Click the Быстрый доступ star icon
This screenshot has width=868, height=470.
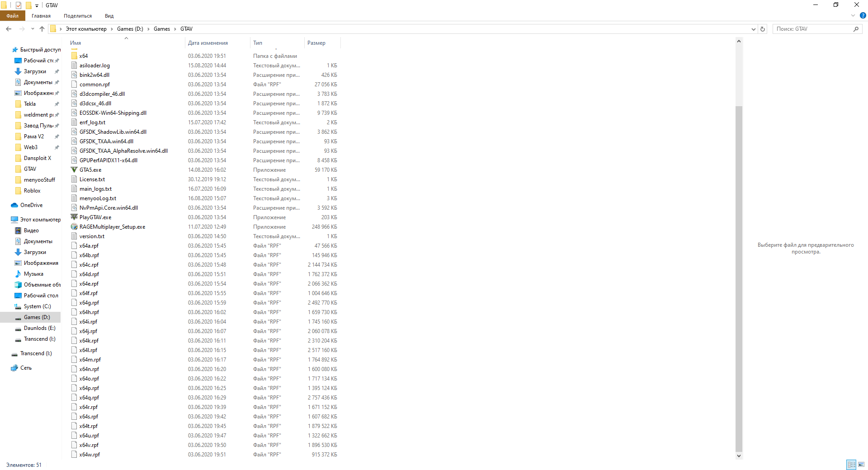(x=15, y=50)
